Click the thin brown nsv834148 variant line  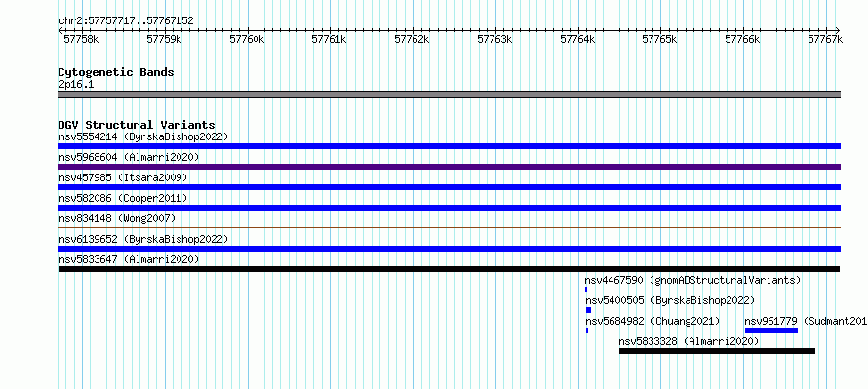point(449,227)
